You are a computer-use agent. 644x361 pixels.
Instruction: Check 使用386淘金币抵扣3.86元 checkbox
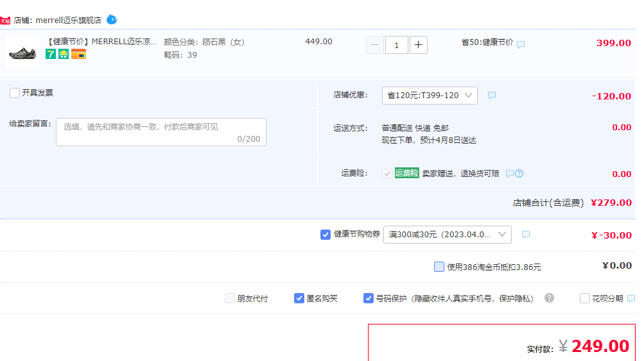[439, 267]
